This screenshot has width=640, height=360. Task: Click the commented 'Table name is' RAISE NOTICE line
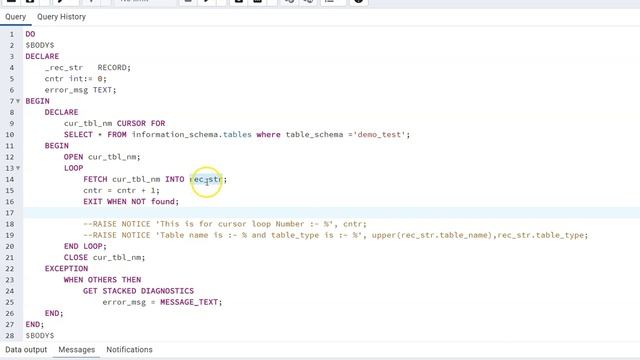pyautogui.click(x=336, y=235)
